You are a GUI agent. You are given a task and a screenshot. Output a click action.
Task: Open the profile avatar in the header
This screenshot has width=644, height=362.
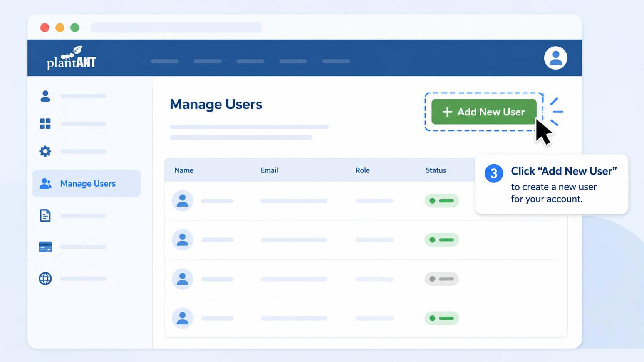(555, 58)
